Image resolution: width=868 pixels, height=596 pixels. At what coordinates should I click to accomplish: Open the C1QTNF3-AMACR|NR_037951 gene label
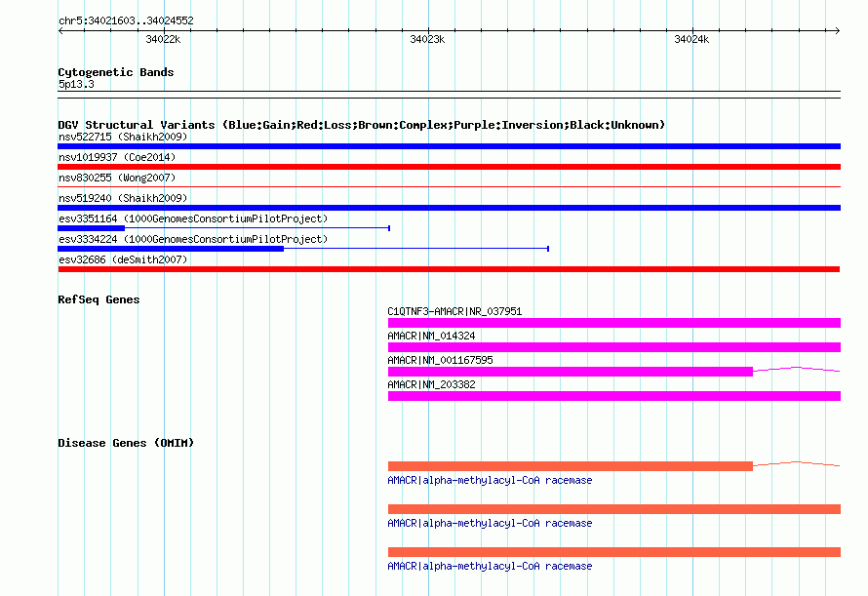[x=454, y=311]
